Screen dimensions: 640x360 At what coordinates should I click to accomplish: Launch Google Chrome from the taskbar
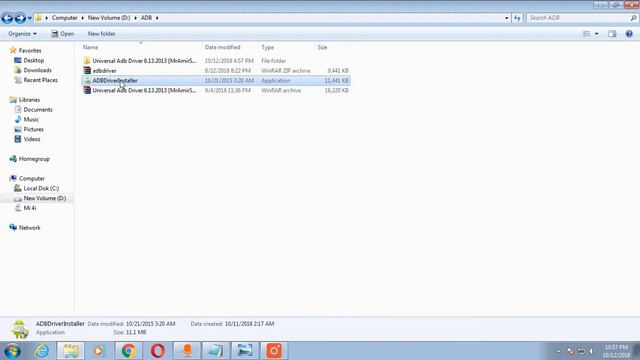[129, 351]
